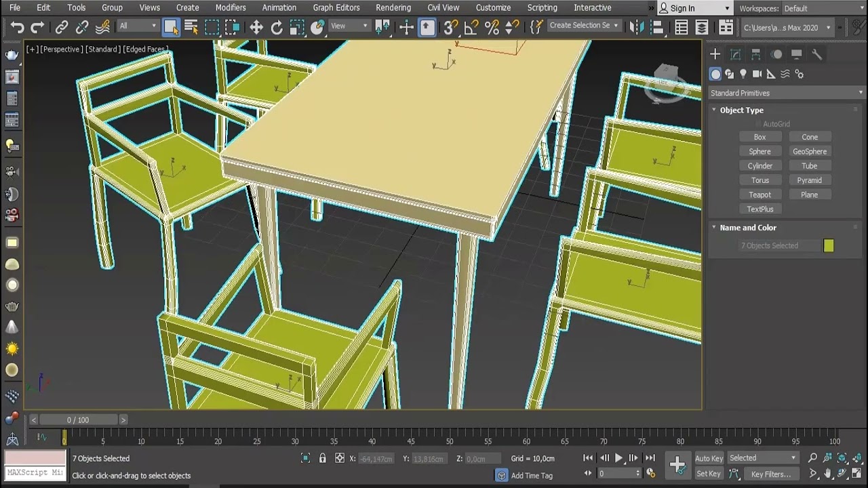This screenshot has height=488, width=868.
Task: Choose the Rectangular Selection Region tool
Action: click(212, 27)
